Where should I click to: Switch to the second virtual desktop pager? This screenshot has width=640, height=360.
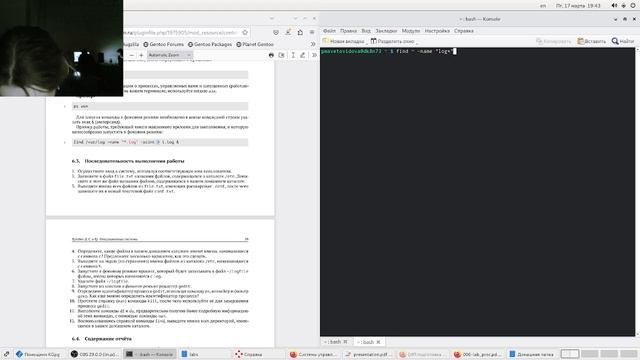coord(590,354)
